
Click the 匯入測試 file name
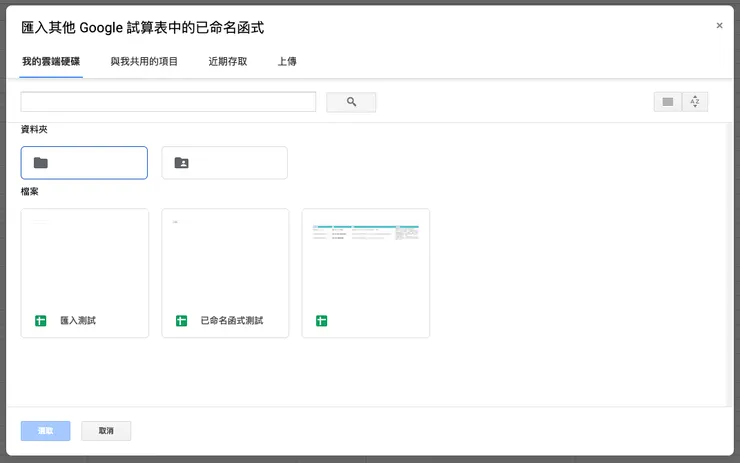point(78,321)
